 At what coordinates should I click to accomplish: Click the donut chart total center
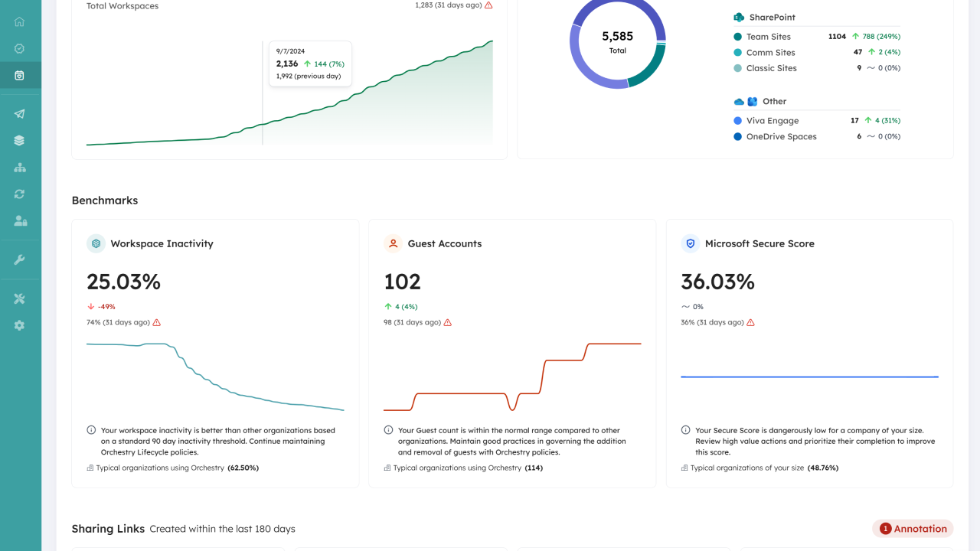click(x=617, y=41)
